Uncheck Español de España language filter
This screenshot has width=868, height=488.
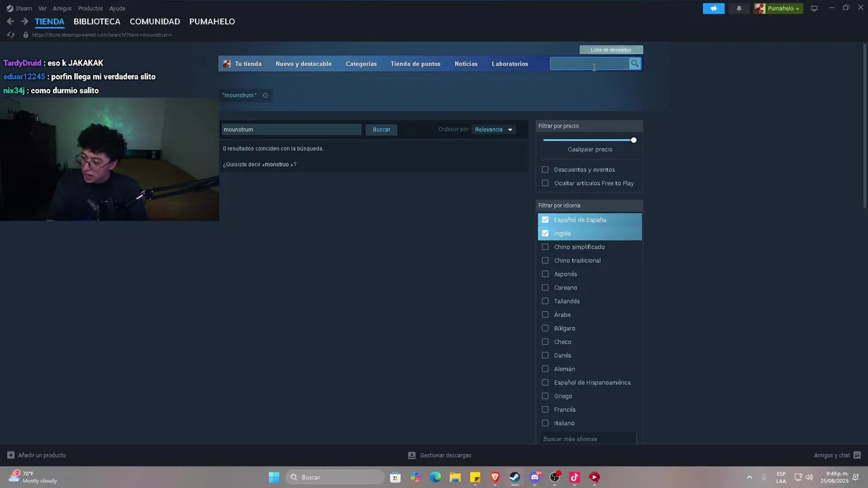click(545, 220)
